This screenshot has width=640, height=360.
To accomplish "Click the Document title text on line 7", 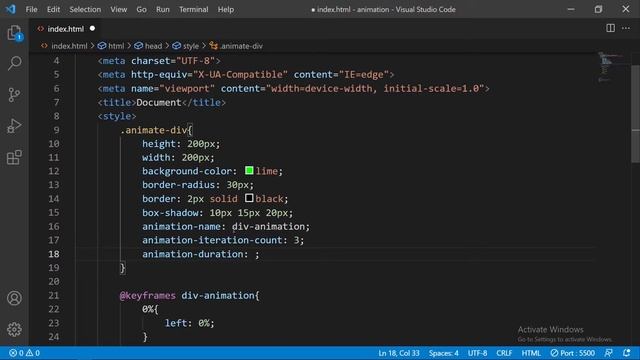I will pos(158,102).
